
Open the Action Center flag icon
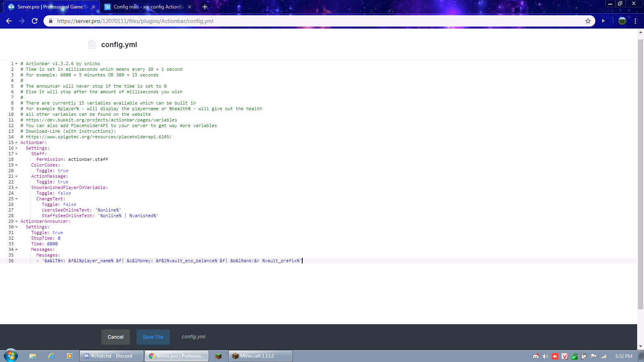pos(594,356)
